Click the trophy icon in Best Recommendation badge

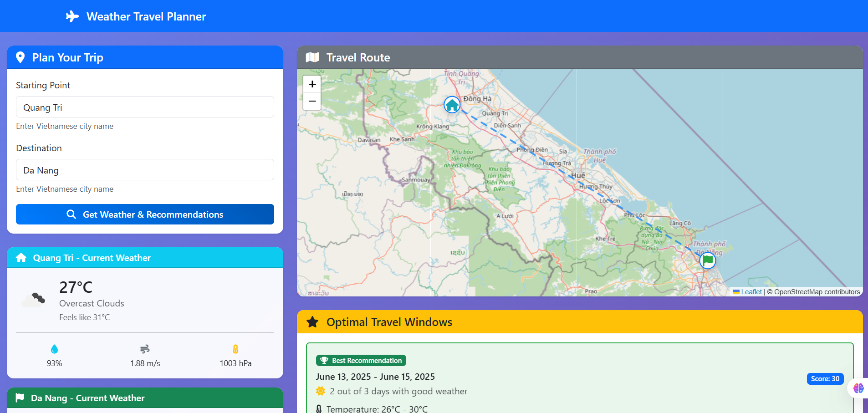point(324,360)
